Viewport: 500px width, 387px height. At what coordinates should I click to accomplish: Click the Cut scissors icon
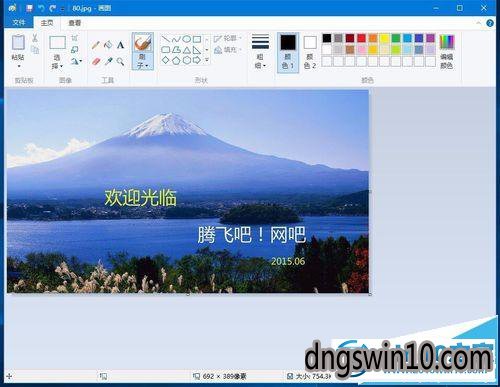point(35,38)
